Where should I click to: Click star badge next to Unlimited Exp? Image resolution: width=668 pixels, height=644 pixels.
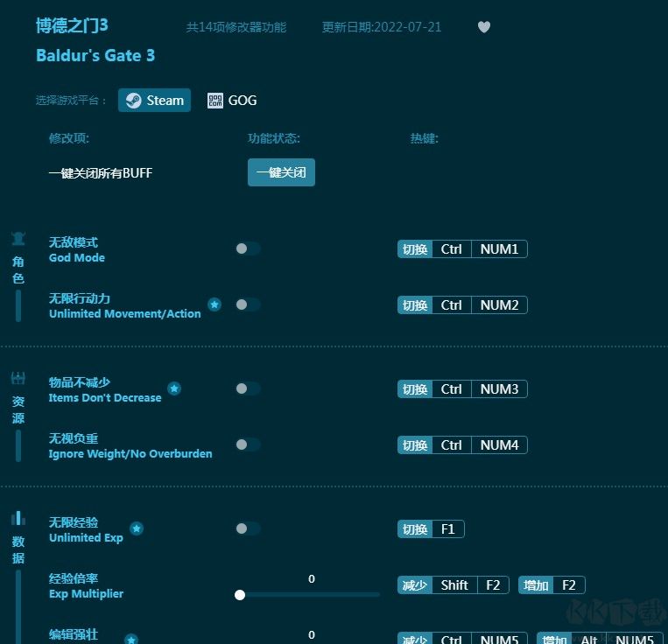pyautogui.click(x=137, y=528)
